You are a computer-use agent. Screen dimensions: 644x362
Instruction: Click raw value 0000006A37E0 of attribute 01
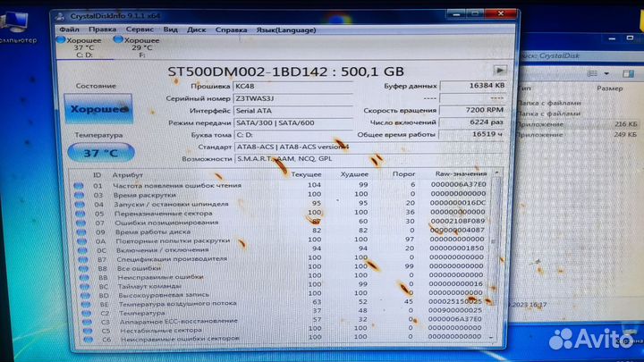pos(458,185)
